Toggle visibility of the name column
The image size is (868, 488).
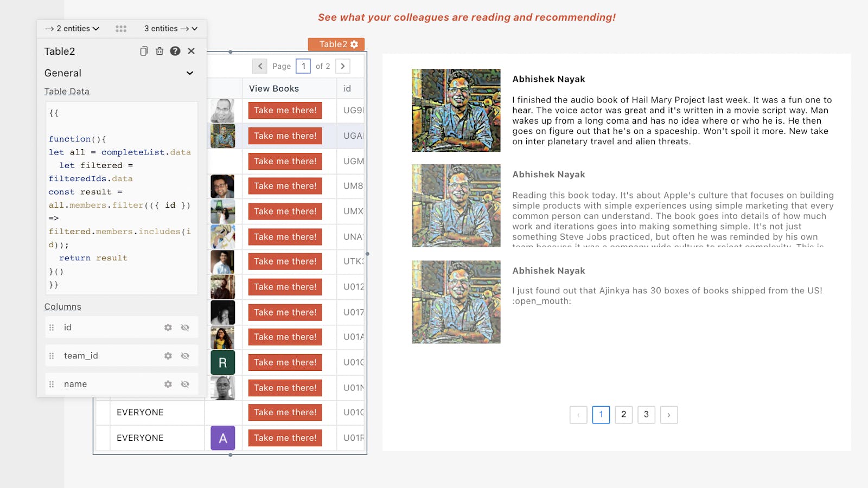(x=185, y=384)
